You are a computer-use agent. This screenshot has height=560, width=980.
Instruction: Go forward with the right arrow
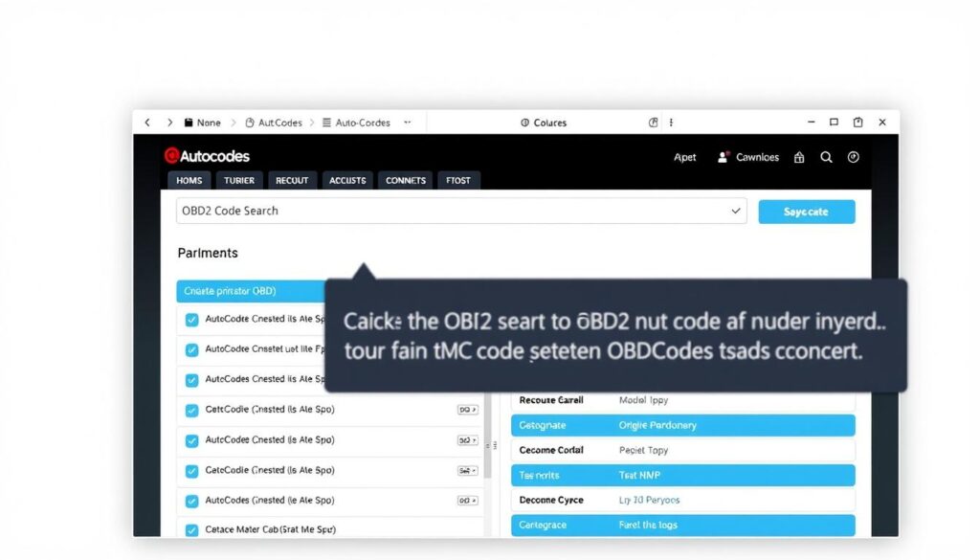point(169,123)
